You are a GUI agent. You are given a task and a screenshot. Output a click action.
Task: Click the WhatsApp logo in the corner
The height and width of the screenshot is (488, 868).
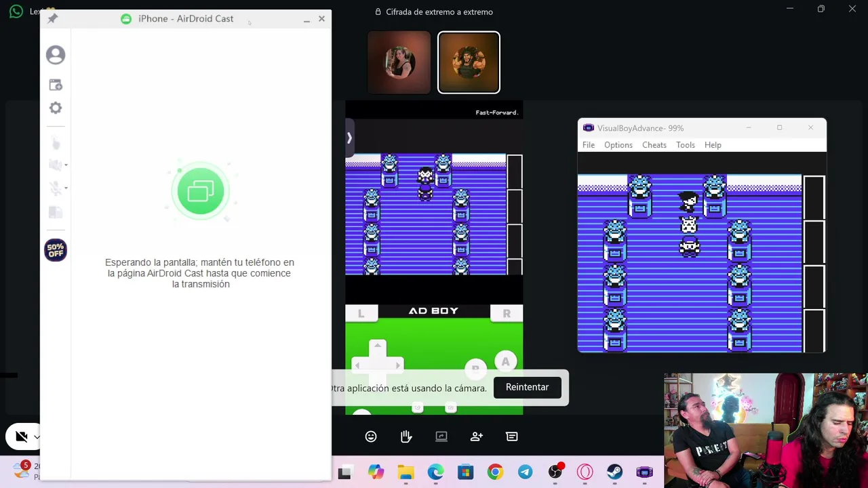[16, 12]
